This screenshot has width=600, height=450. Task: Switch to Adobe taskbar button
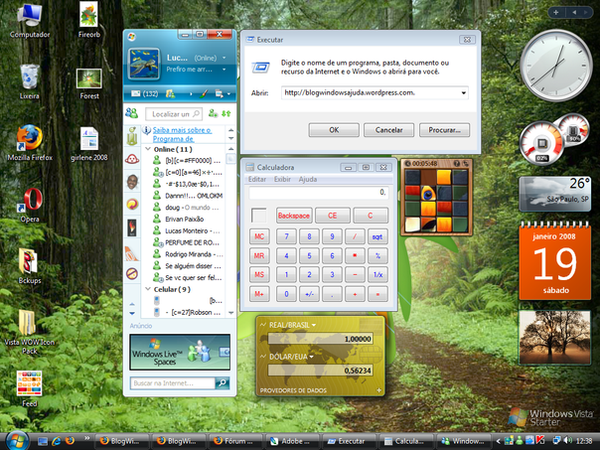pyautogui.click(x=291, y=441)
